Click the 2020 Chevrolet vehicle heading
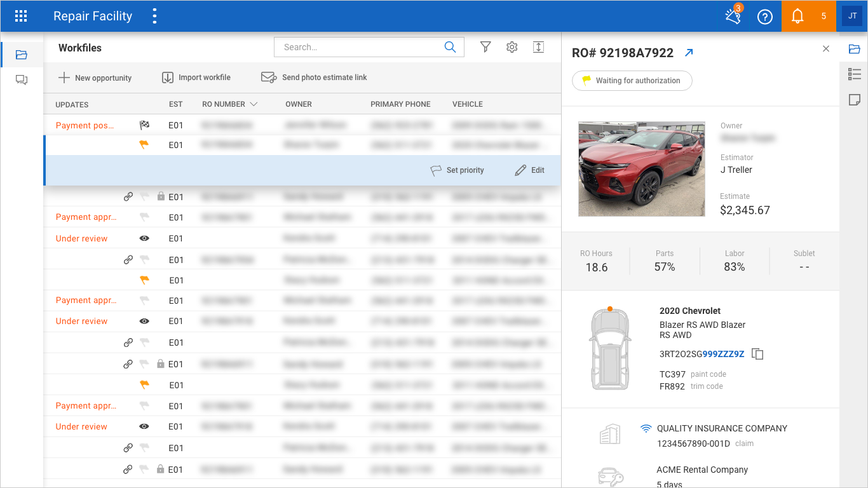 (x=690, y=311)
